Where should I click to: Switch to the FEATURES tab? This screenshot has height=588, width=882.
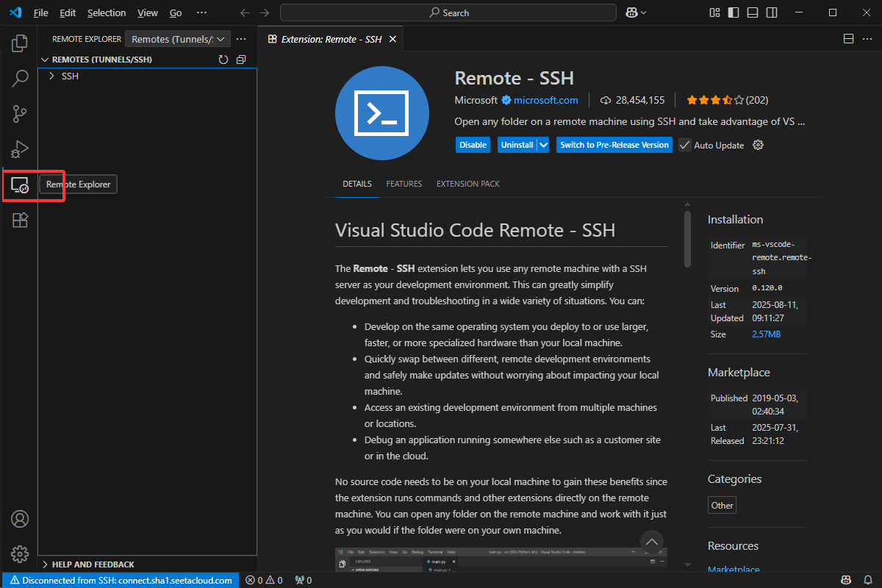[404, 184]
